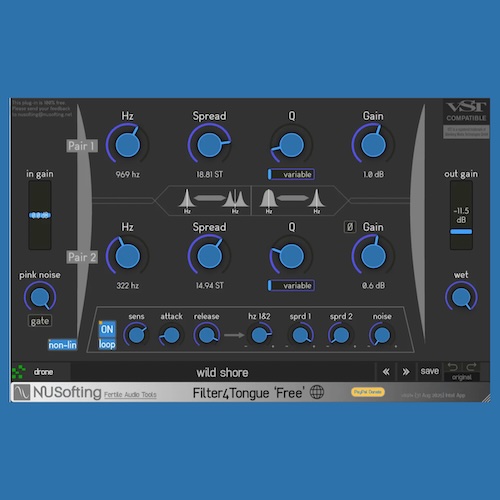Adjust the Pair 2 Gain knob
Screen dimensions: 500x500
pyautogui.click(x=373, y=256)
